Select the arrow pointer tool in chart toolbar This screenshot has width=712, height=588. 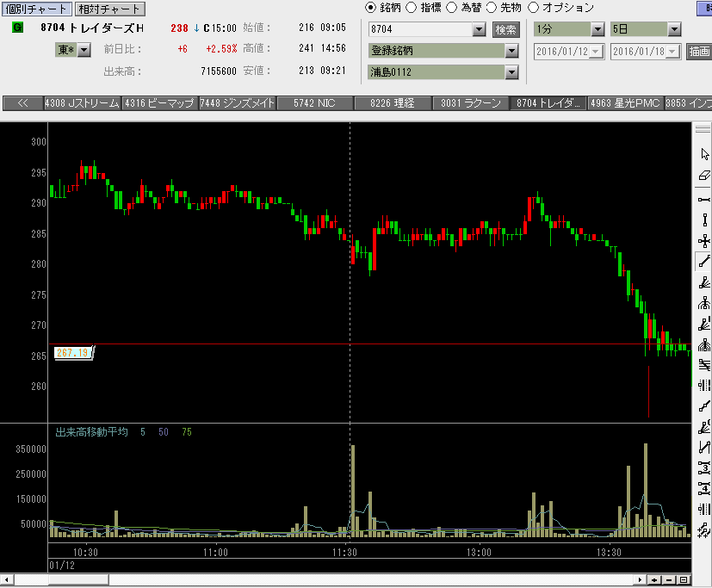[704, 154]
